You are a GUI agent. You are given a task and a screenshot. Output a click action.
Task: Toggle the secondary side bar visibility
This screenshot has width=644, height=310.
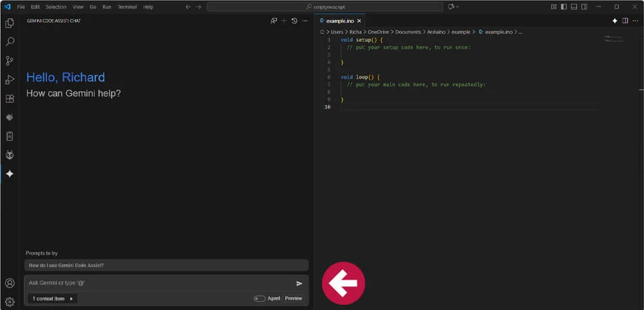tap(585, 7)
